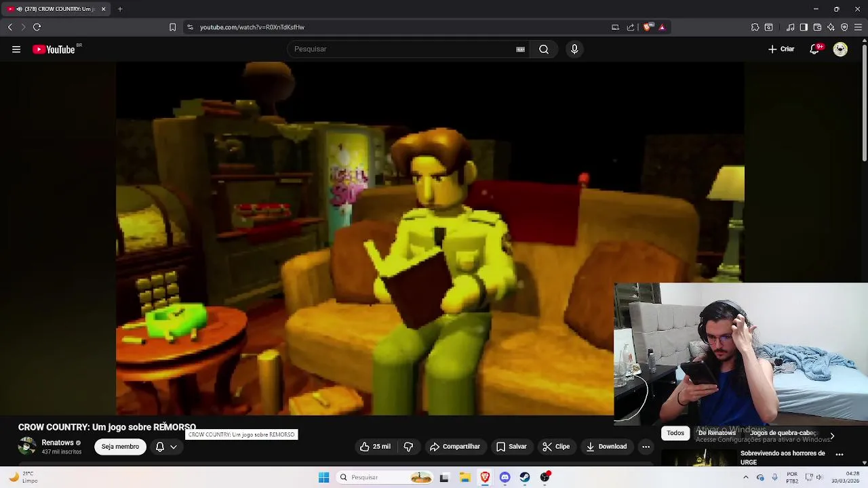Screen dimensions: 868x488
Task: Open the Sobrevivendo aos horrores de URGE video
Action: point(783,457)
